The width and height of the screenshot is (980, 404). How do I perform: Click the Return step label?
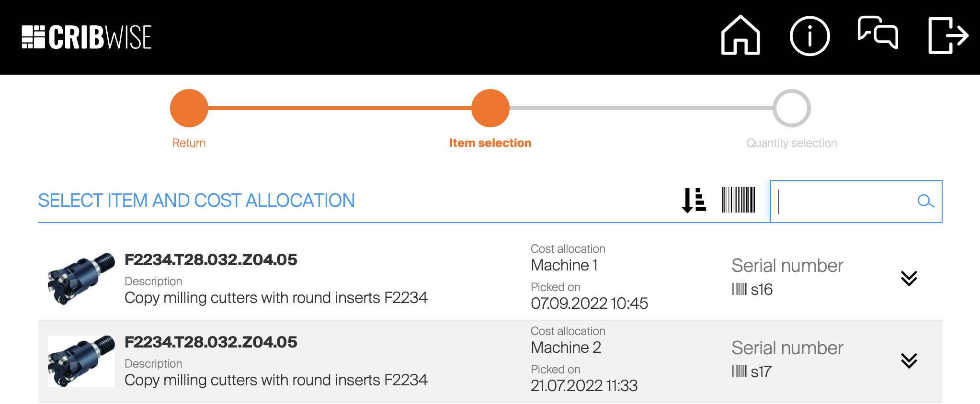coord(189,143)
